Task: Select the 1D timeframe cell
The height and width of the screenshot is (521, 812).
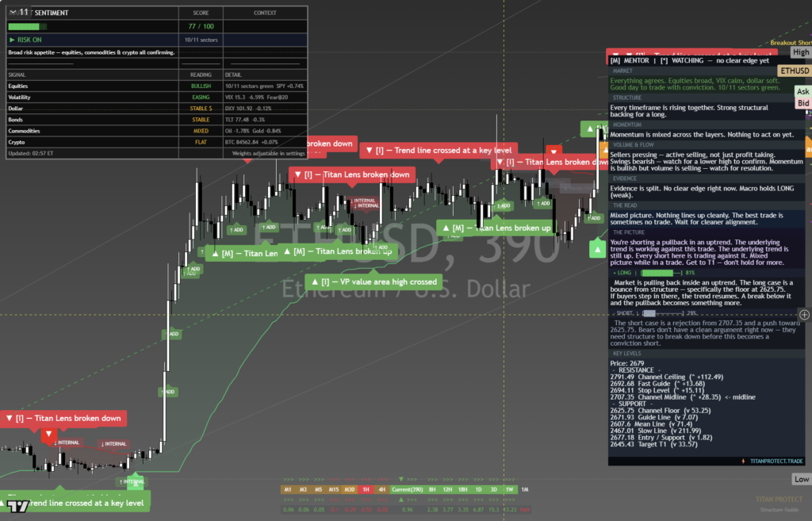Action: [x=478, y=489]
